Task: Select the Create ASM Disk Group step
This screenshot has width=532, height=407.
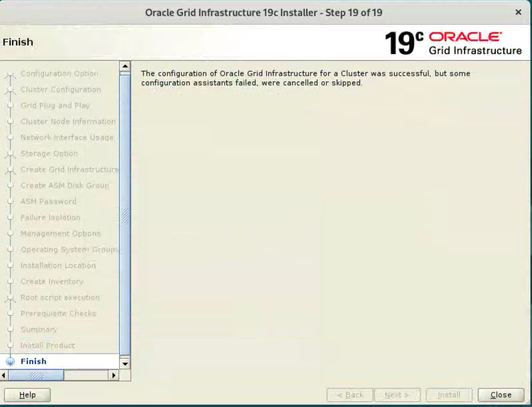Action: click(x=65, y=186)
